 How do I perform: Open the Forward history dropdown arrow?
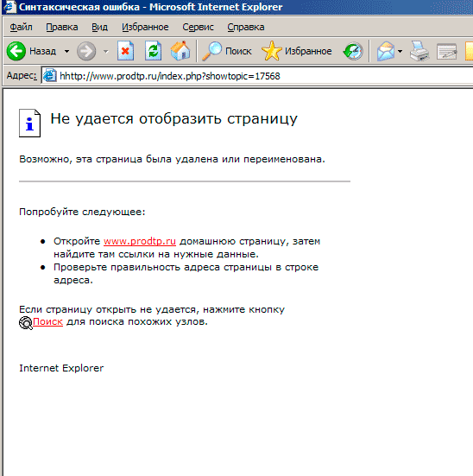105,51
